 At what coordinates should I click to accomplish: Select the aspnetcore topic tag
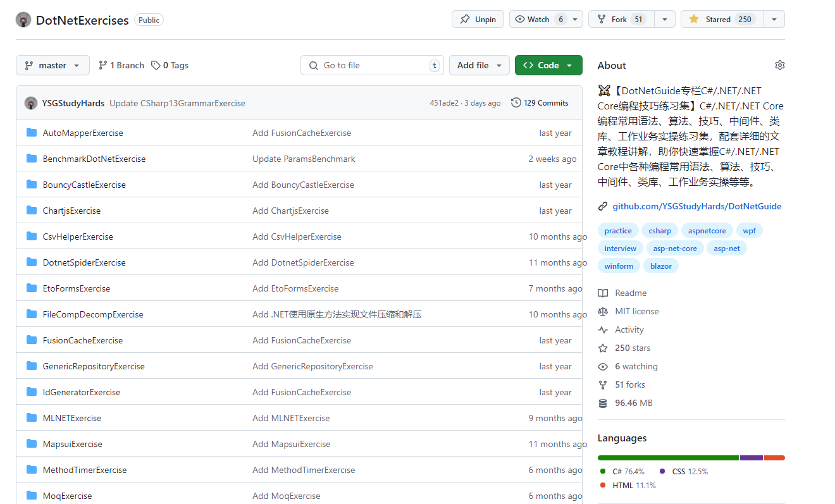[707, 231]
